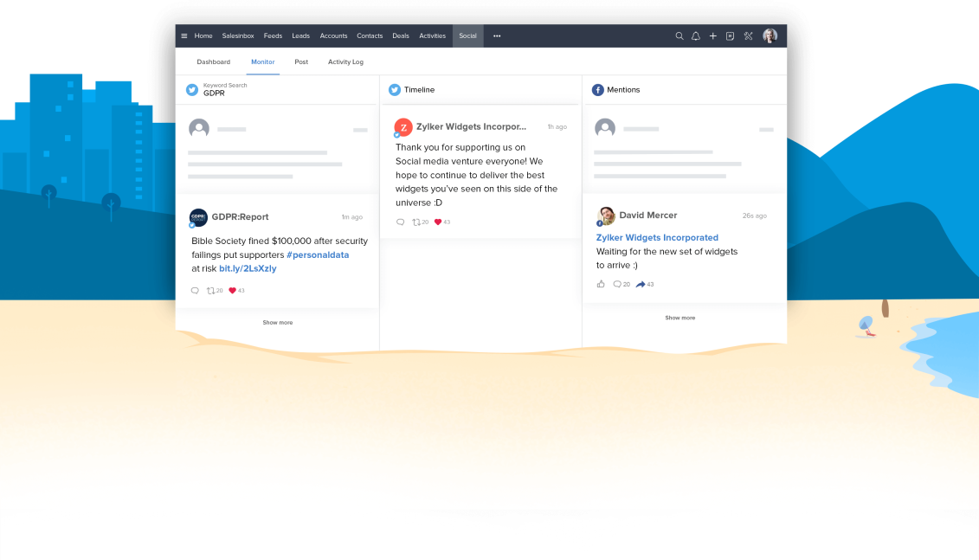This screenshot has width=979, height=560.
Task: Open the bit.ly/2LsXzly link
Action: pyautogui.click(x=248, y=268)
